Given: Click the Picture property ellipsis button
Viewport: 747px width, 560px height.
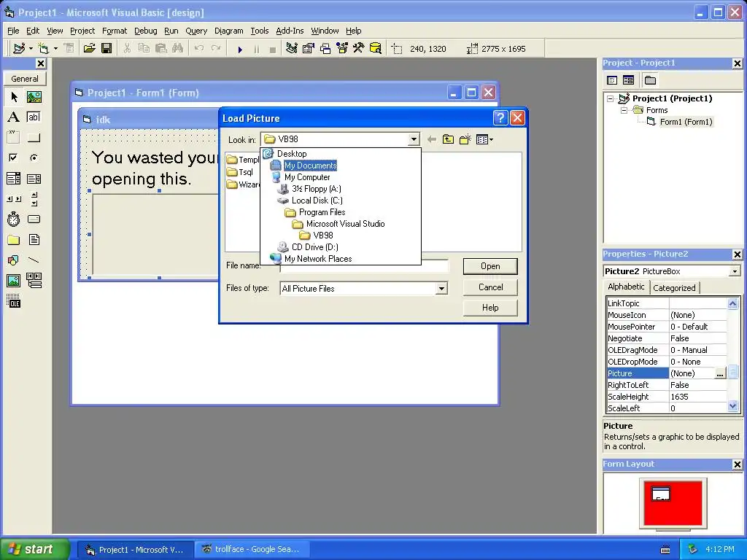Looking at the screenshot, I should coord(720,374).
